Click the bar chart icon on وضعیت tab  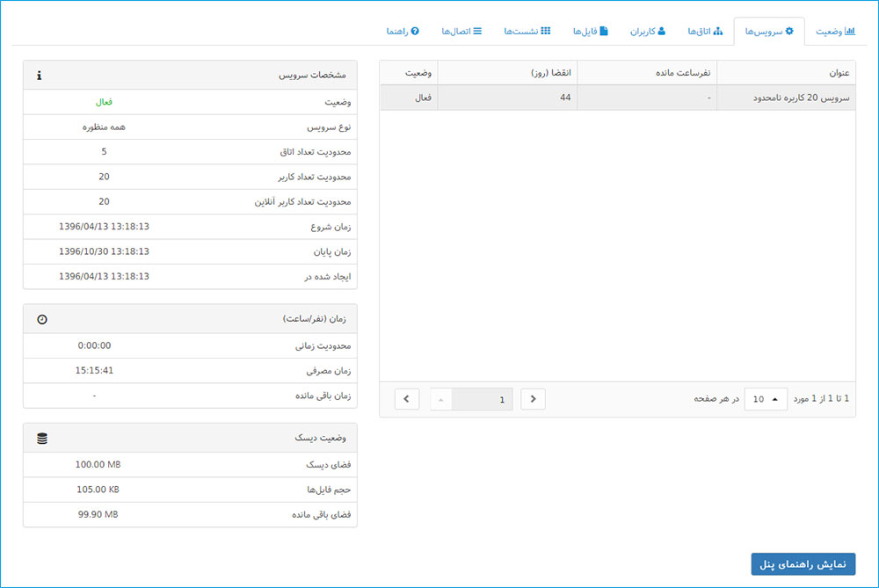(x=850, y=31)
